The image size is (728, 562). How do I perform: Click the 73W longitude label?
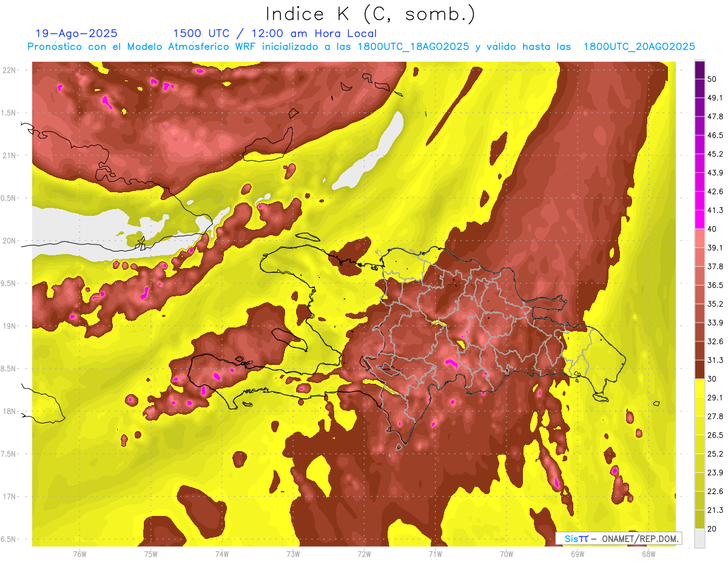[x=293, y=554]
